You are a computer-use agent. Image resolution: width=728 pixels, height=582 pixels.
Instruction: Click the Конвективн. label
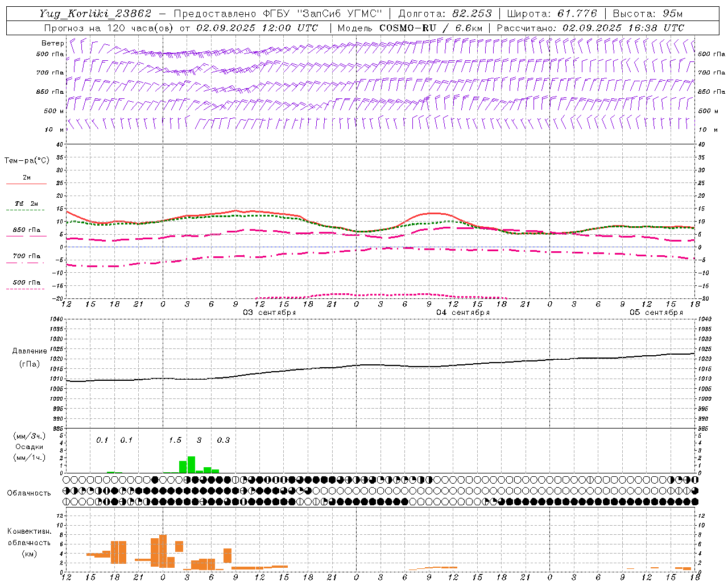click(x=30, y=531)
